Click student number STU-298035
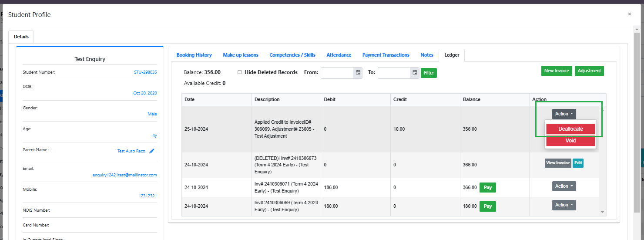Viewport: 644px width, 240px height. [x=145, y=72]
